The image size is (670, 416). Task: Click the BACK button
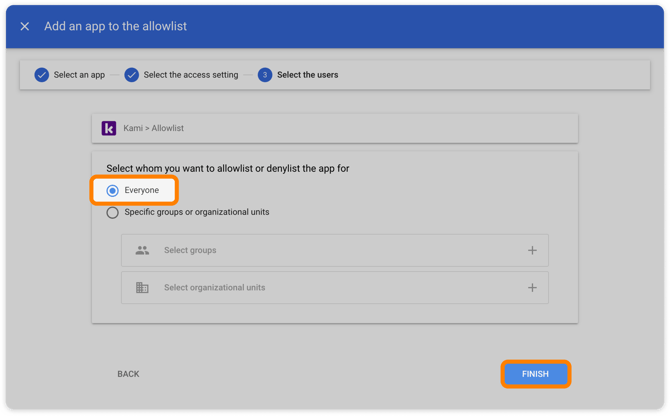point(128,374)
